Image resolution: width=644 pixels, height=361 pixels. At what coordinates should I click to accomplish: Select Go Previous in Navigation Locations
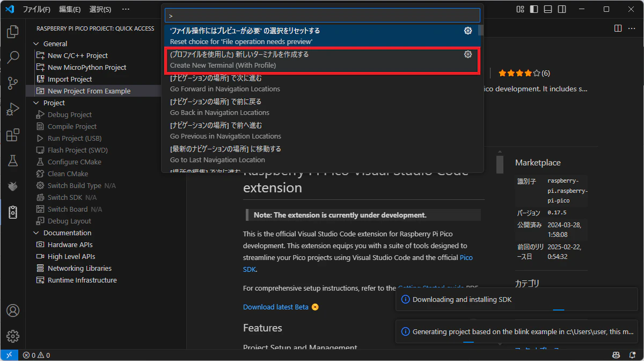(320, 131)
